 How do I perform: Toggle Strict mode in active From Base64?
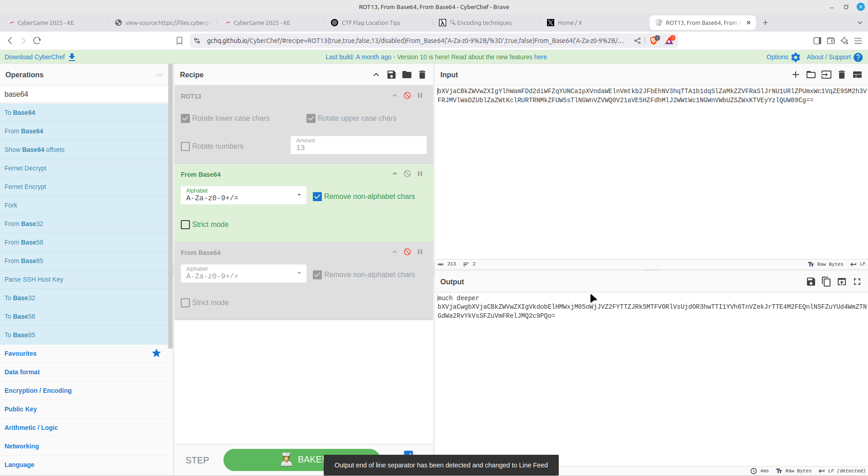185,225
